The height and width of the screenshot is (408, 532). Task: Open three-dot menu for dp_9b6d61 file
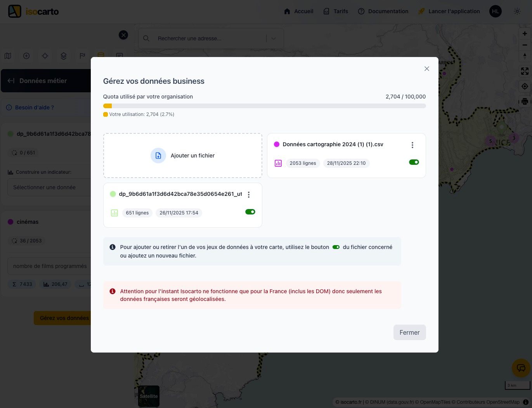[248, 194]
